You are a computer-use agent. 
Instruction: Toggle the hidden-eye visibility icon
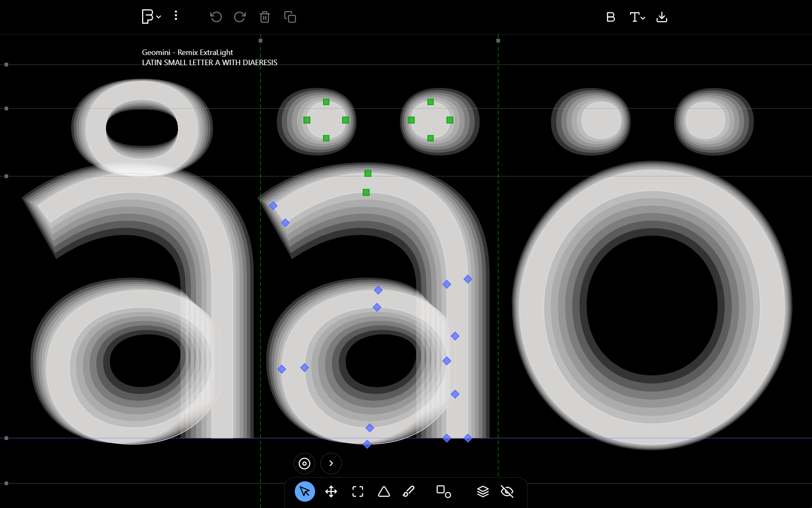(507, 491)
